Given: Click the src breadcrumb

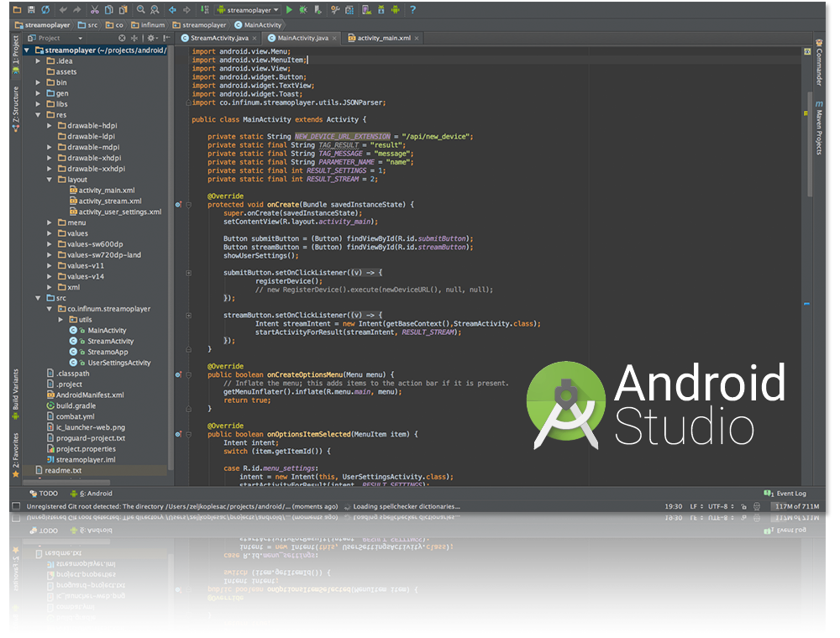Looking at the screenshot, I should pos(88,24).
